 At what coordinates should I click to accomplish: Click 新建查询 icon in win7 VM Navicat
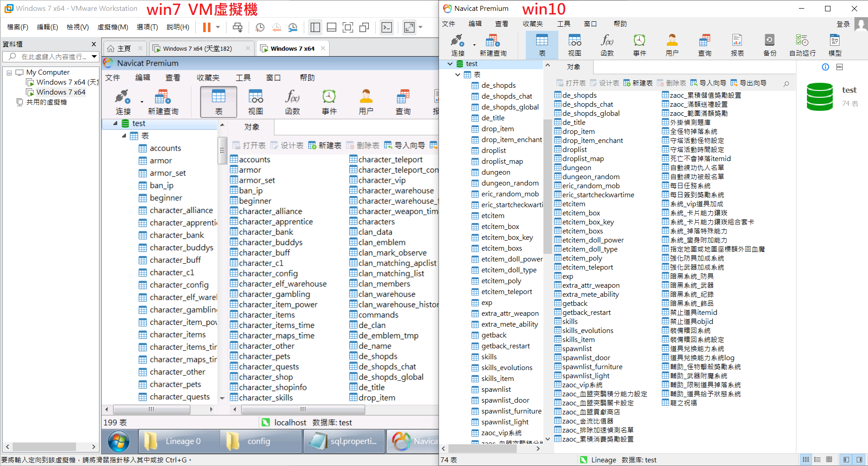pos(163,102)
